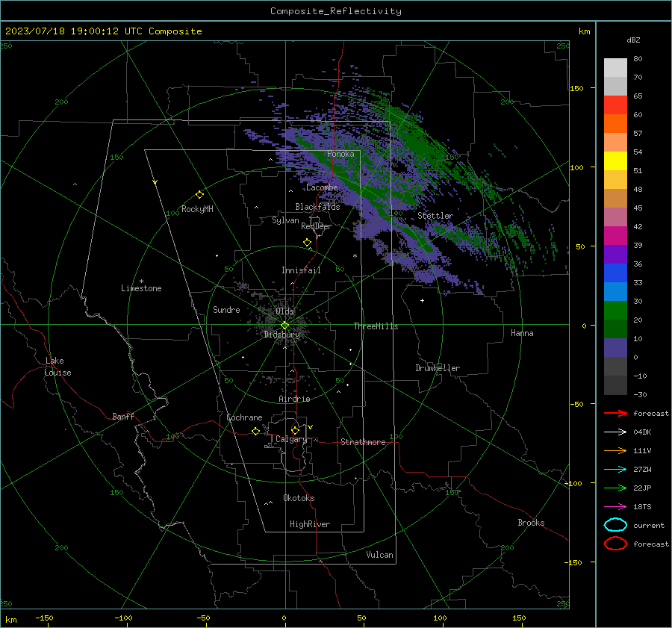The height and width of the screenshot is (628, 672).
Task: Click the Lake Louise label
Action: (x=57, y=367)
